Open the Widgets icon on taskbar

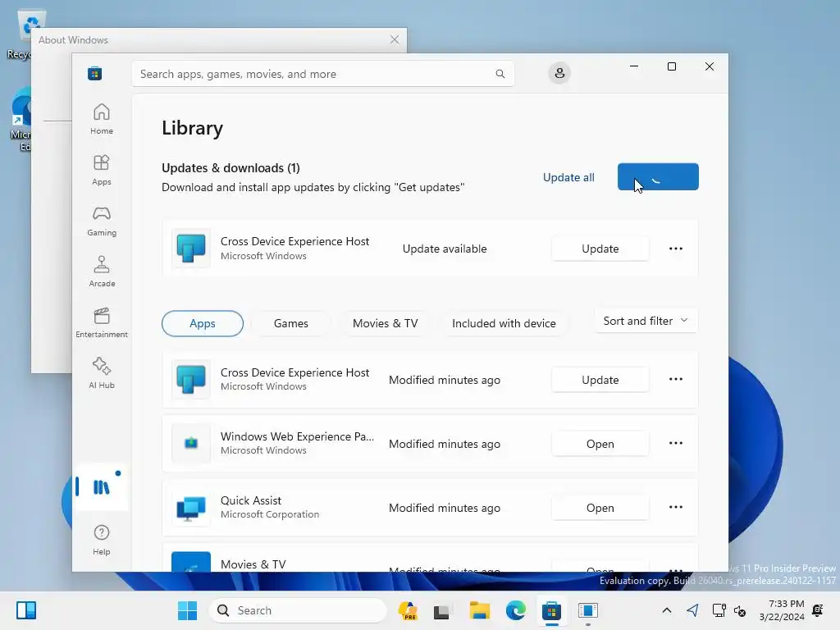(26, 610)
